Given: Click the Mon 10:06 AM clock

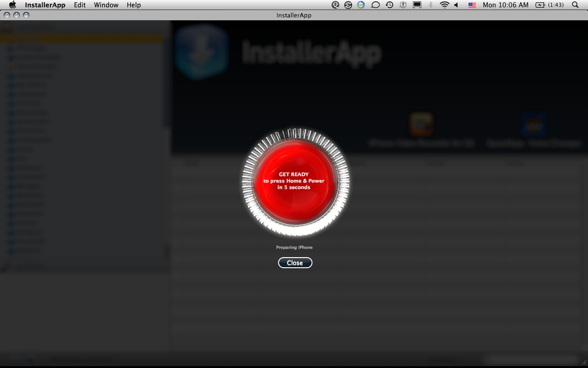Looking at the screenshot, I should [x=505, y=5].
